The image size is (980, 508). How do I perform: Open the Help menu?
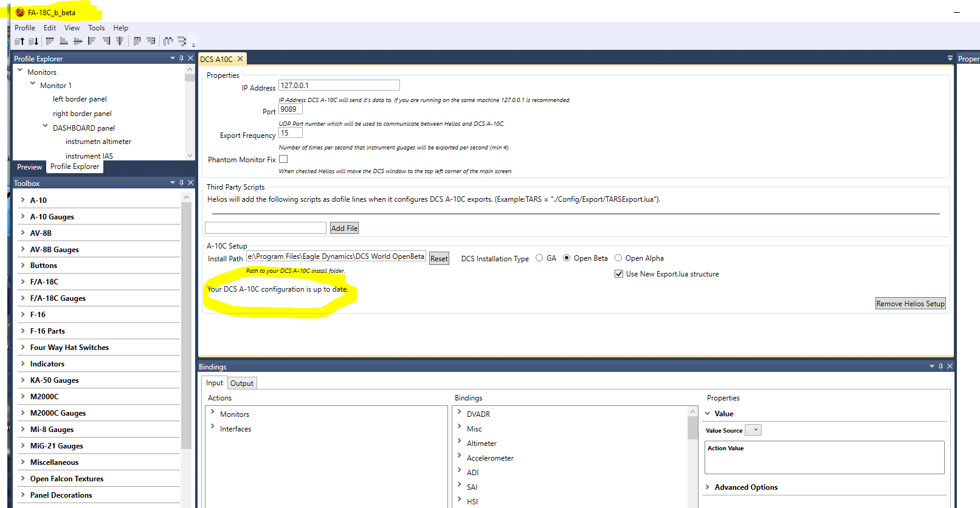click(x=120, y=28)
